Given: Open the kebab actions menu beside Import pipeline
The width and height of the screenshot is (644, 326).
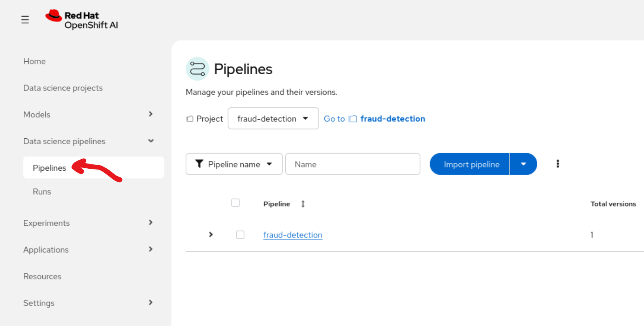Looking at the screenshot, I should click(557, 164).
